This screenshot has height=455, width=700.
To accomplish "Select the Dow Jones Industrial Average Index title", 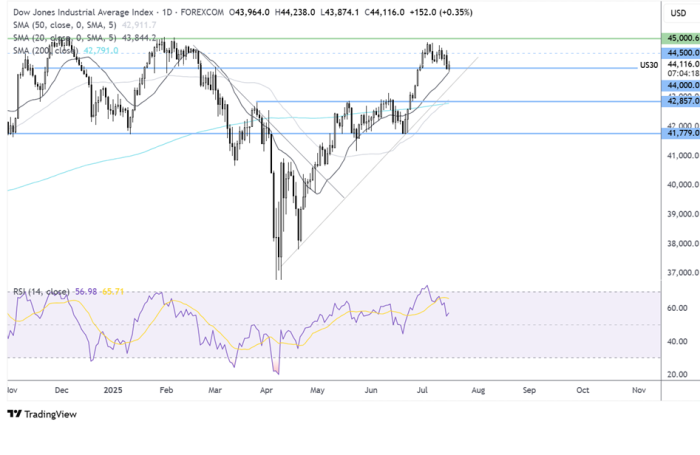I will click(x=83, y=12).
